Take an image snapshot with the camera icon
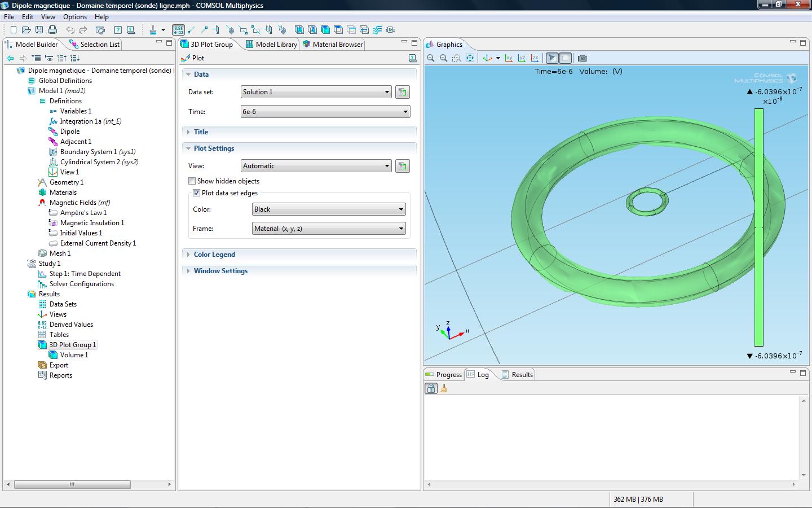The image size is (812, 508). 582,58
